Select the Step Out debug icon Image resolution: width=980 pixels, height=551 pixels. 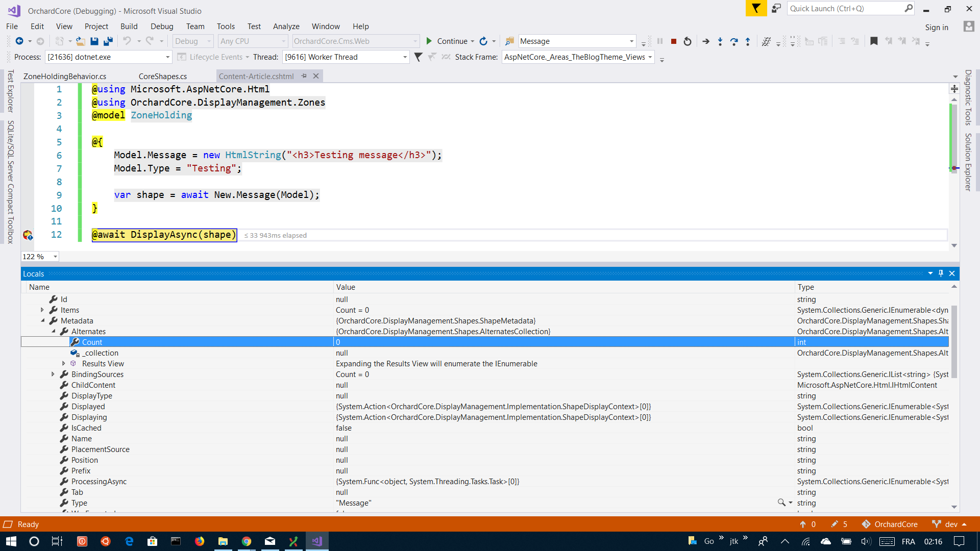coord(747,41)
